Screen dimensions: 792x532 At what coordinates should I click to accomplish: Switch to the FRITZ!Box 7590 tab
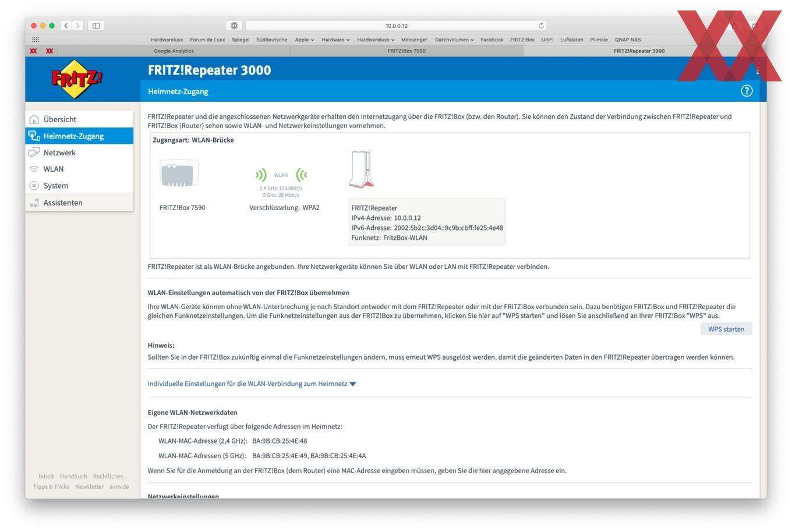point(406,51)
